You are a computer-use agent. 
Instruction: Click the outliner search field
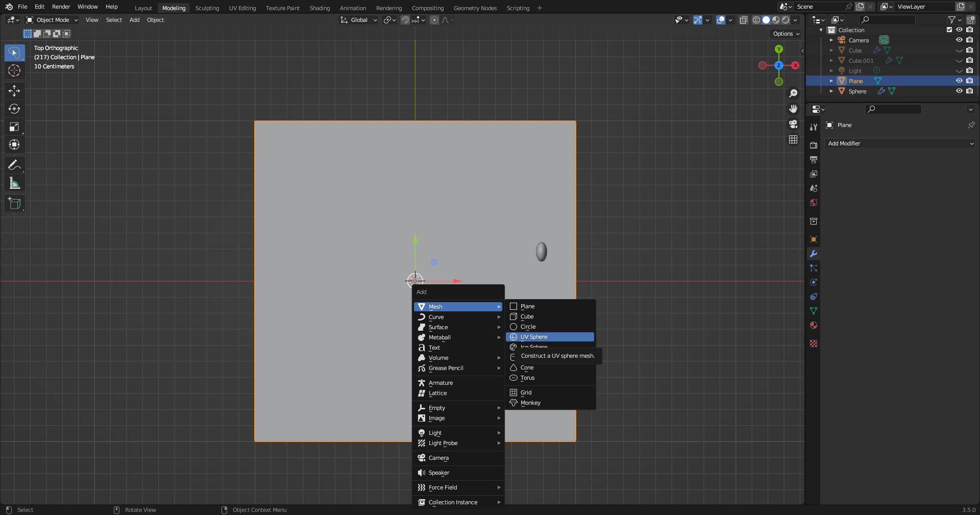tap(887, 20)
